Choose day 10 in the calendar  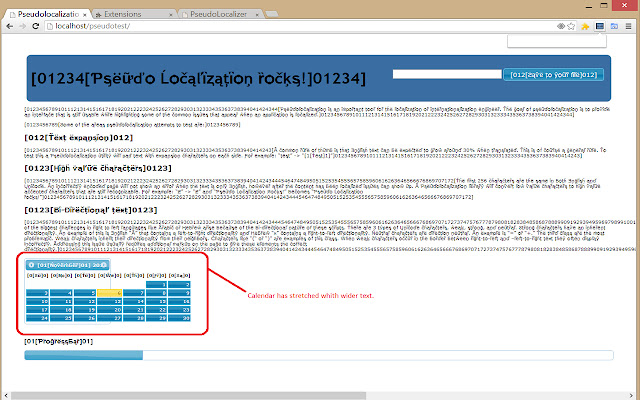tap(38, 301)
